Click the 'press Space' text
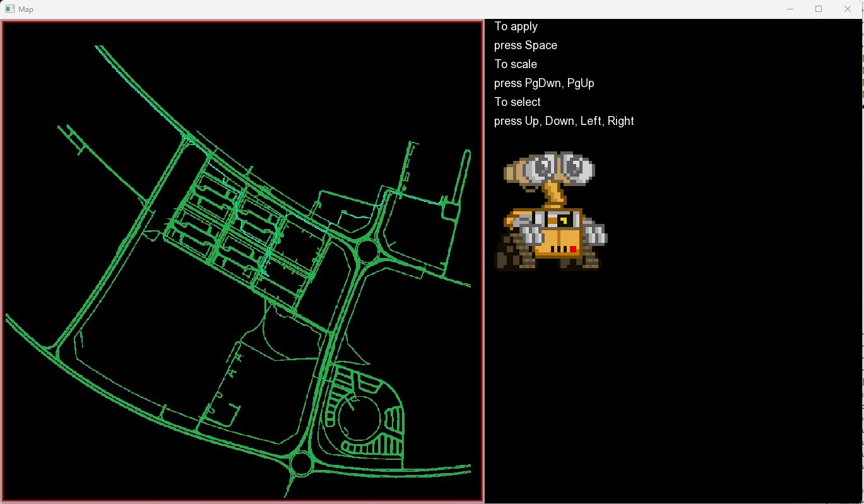 pyautogui.click(x=525, y=45)
